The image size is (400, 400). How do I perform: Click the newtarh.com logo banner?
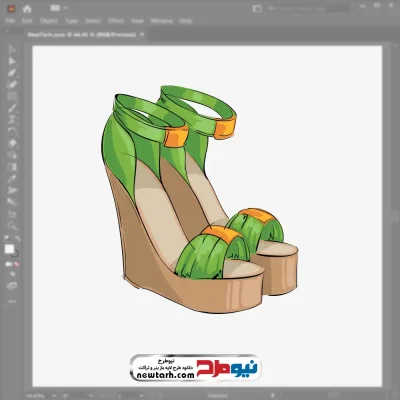point(195,368)
